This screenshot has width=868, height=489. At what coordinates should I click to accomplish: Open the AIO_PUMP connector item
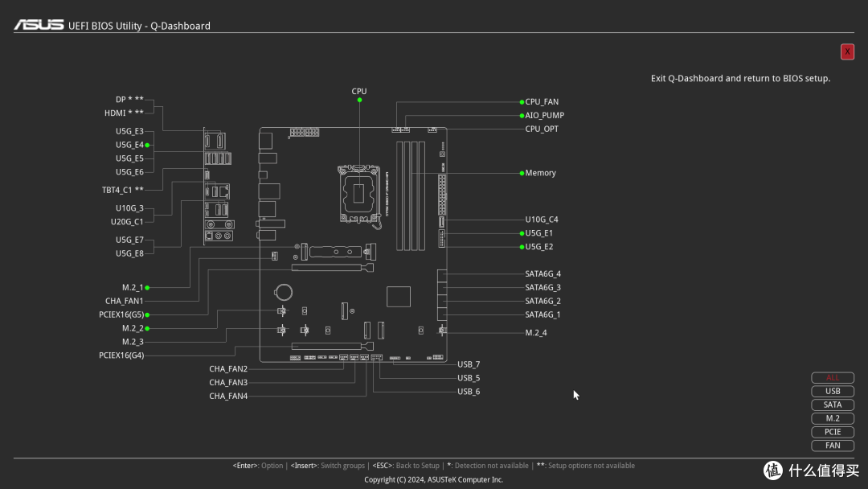[544, 116]
